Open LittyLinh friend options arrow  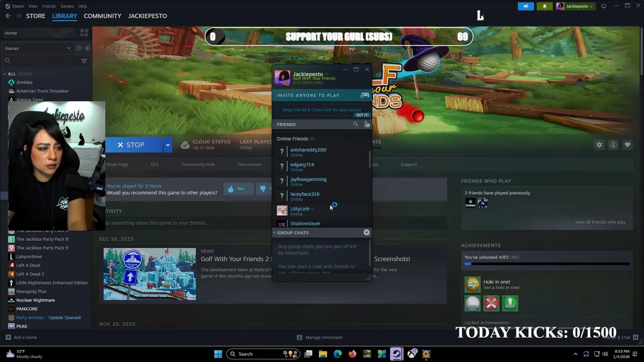click(x=312, y=209)
